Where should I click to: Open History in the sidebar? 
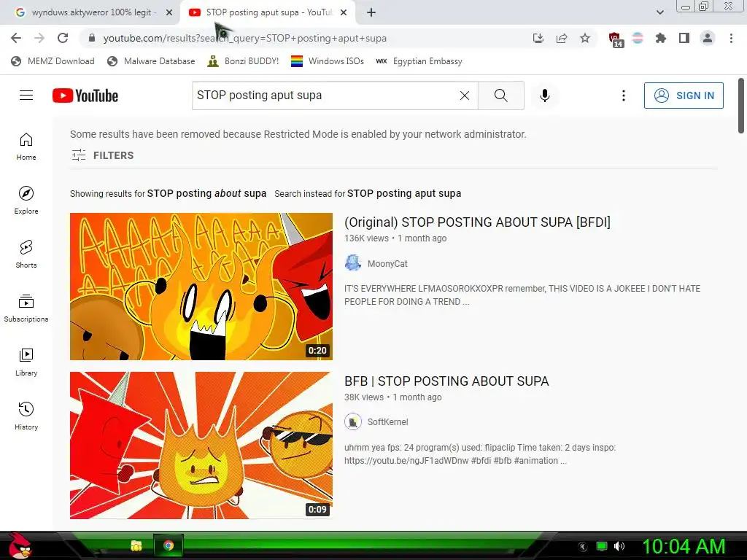26,416
